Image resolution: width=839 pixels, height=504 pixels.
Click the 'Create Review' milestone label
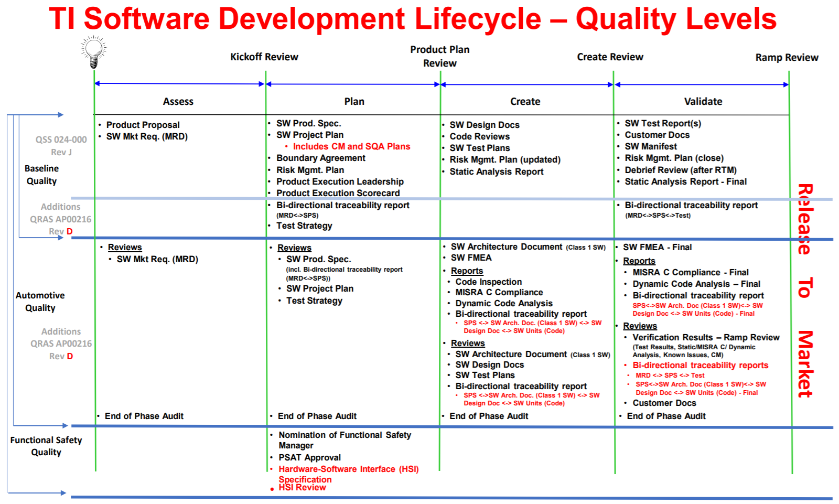[x=610, y=57]
